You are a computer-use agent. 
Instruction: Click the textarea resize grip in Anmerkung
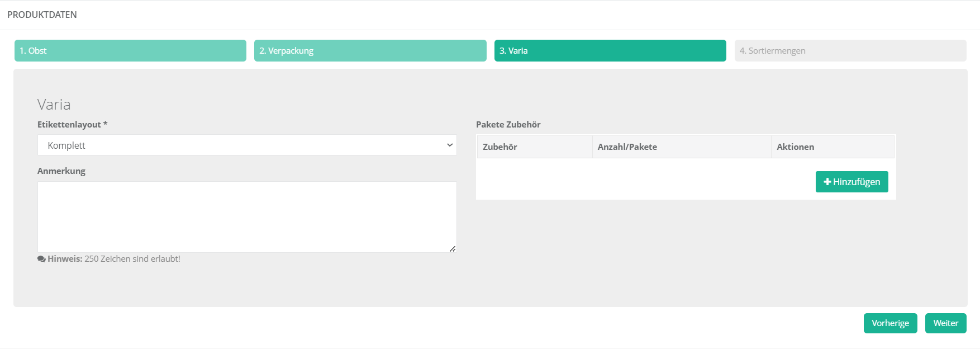click(453, 249)
